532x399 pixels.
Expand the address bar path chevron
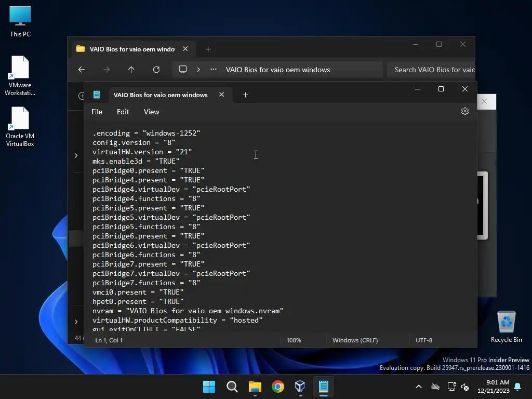click(198, 70)
